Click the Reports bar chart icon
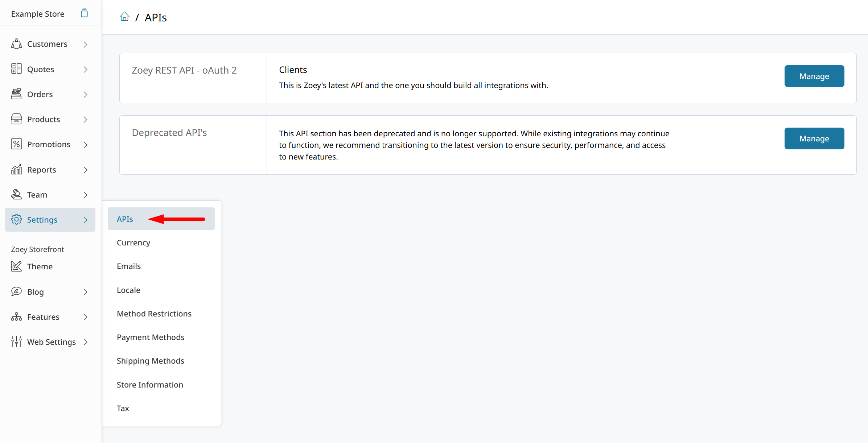The height and width of the screenshot is (443, 868). tap(16, 170)
